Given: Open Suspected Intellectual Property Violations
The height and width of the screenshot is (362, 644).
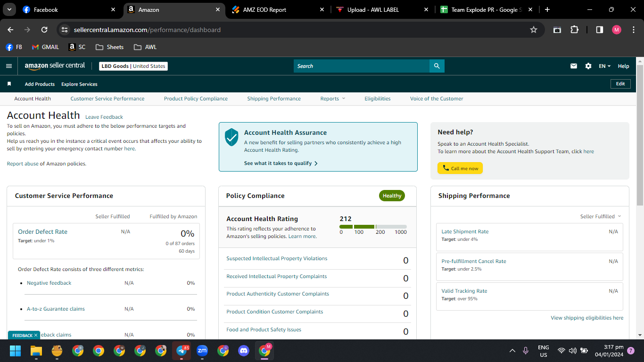Looking at the screenshot, I should pyautogui.click(x=277, y=258).
